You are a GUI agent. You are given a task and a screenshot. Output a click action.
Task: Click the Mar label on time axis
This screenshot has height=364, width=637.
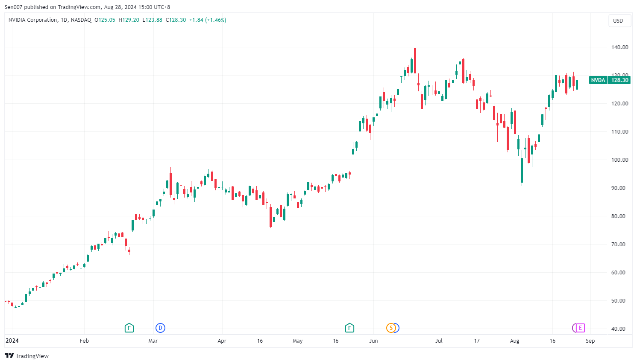tap(153, 341)
